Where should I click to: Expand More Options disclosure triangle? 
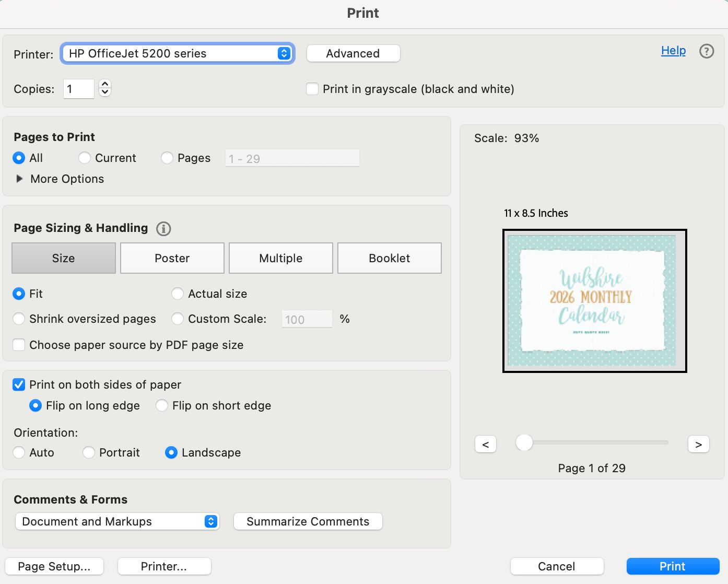point(20,179)
